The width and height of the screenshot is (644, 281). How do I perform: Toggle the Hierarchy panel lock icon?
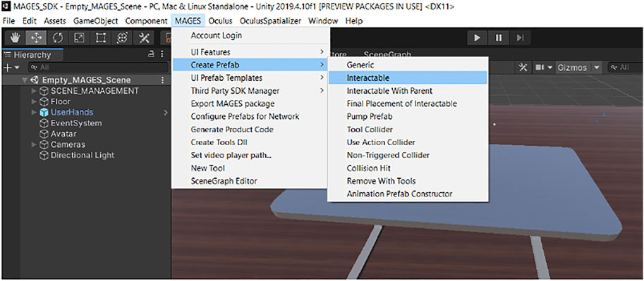[x=151, y=54]
